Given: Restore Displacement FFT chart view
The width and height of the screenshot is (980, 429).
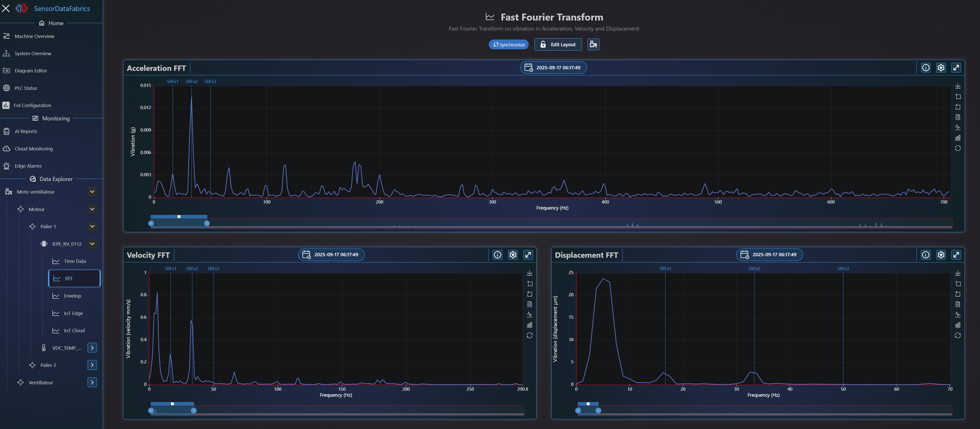Looking at the screenshot, I should point(958,336).
